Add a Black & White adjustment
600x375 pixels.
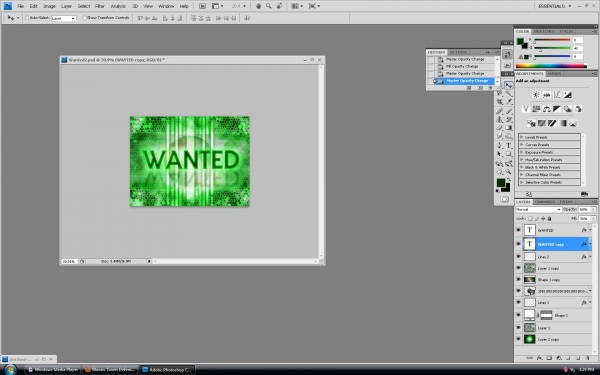pyautogui.click(x=557, y=109)
